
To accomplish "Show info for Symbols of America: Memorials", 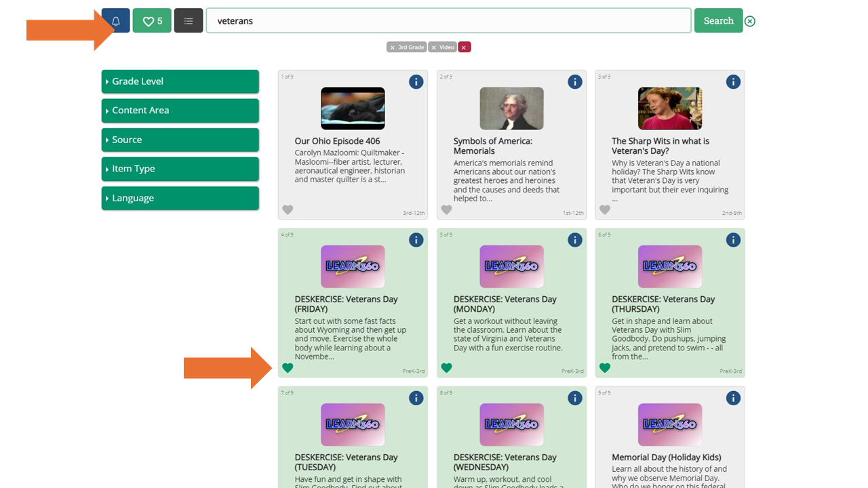I will (575, 82).
